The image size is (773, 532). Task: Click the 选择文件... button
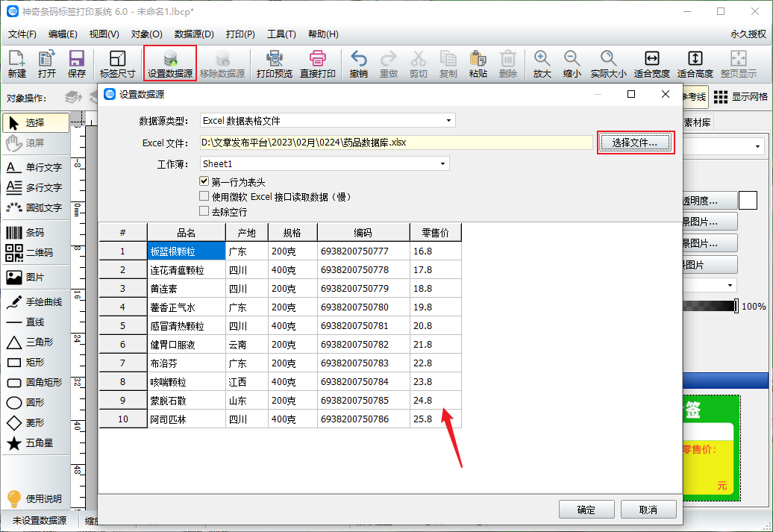(x=635, y=143)
